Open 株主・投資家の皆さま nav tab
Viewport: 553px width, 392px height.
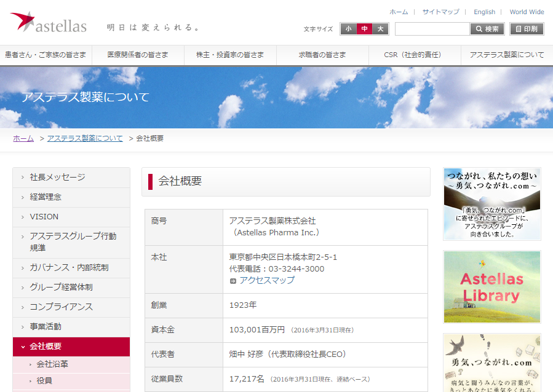[x=230, y=55]
